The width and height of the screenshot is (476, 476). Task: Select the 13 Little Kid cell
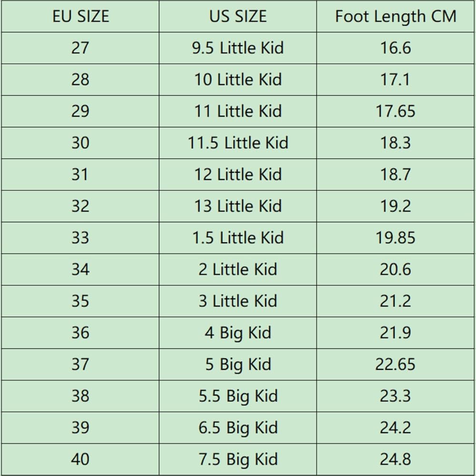(238, 206)
